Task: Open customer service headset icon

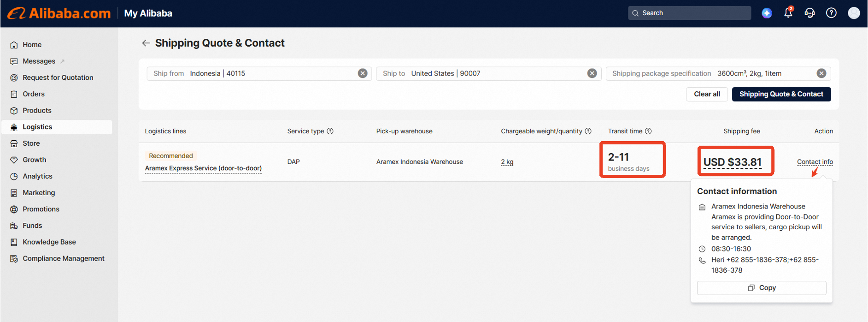Action: click(809, 13)
